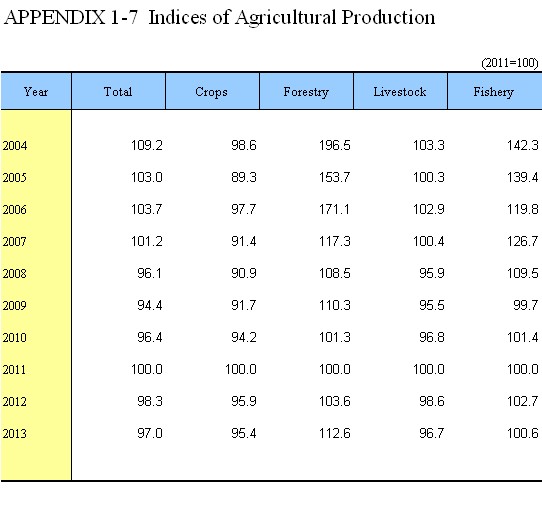Select Crops value 89.3 for 2005
Image resolution: width=542 pixels, height=514 pixels.
244,177
